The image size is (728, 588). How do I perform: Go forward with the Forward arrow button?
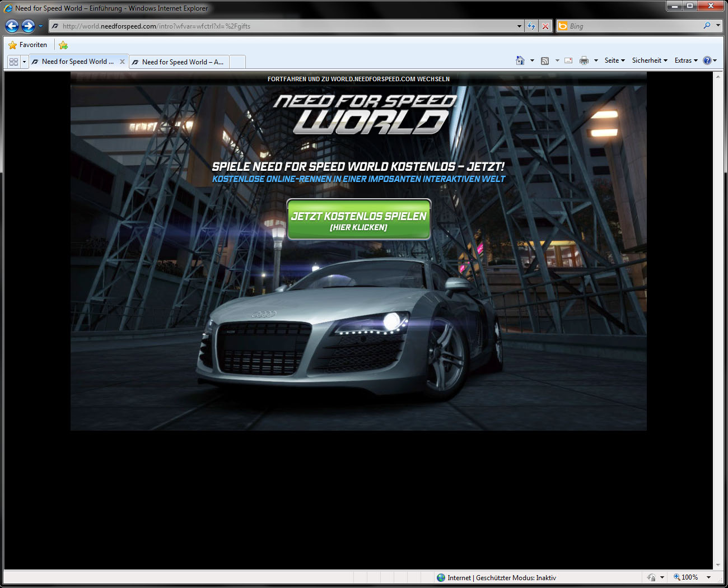tap(28, 26)
